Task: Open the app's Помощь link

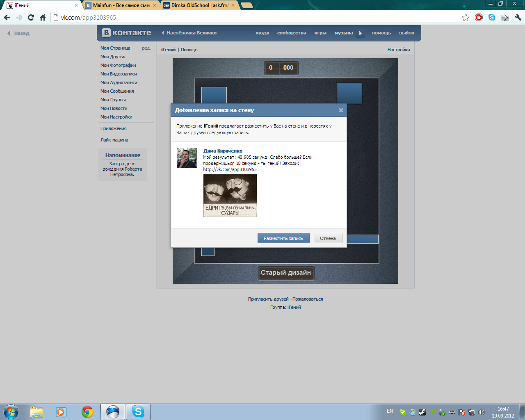Action: tap(189, 50)
